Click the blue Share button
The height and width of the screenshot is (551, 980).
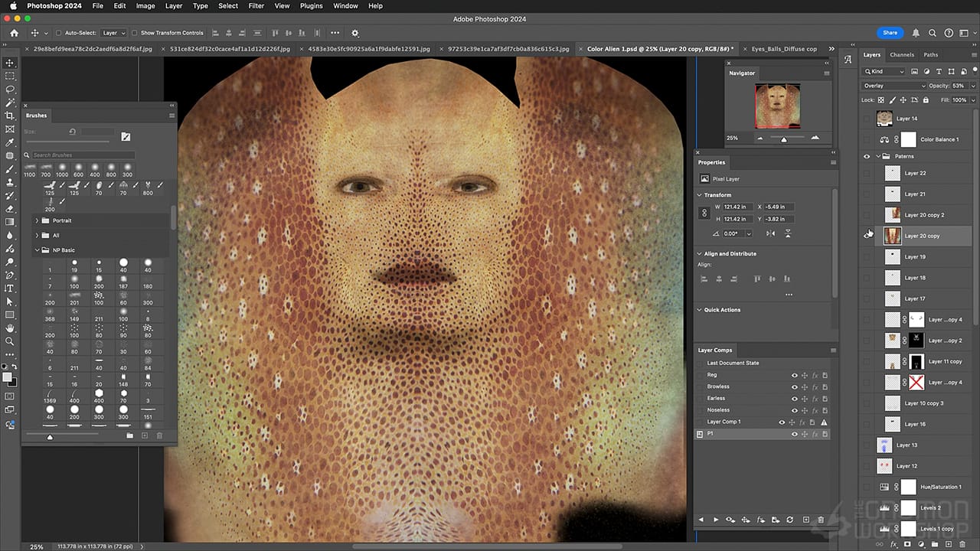coord(890,33)
